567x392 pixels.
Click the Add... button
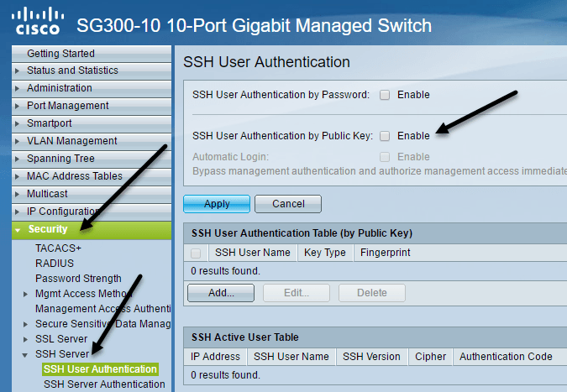[221, 293]
